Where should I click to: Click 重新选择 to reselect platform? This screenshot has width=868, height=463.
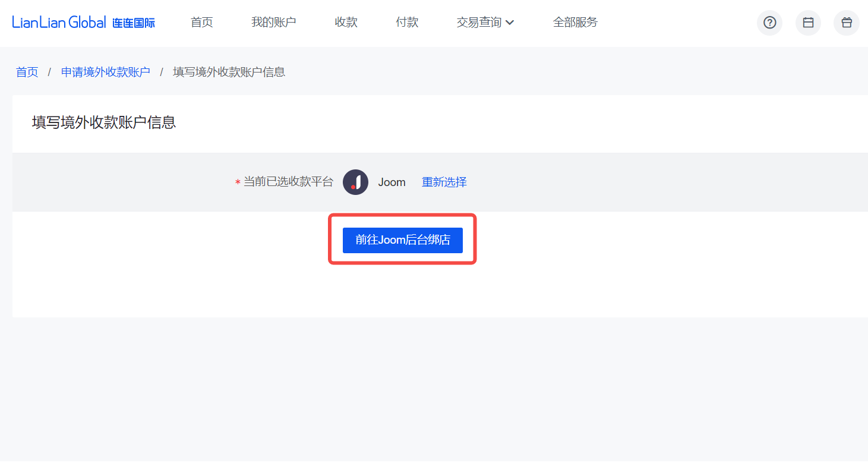(444, 182)
